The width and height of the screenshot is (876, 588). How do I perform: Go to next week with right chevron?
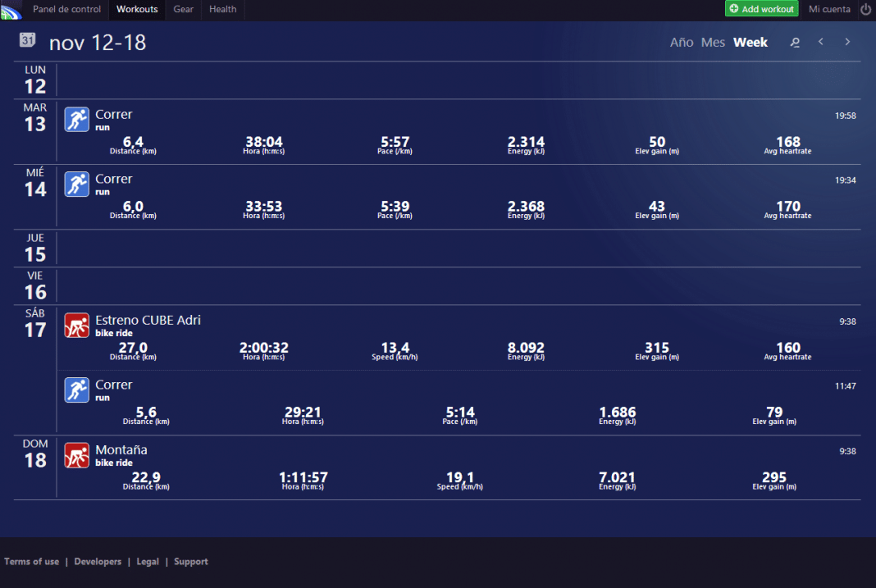(847, 41)
